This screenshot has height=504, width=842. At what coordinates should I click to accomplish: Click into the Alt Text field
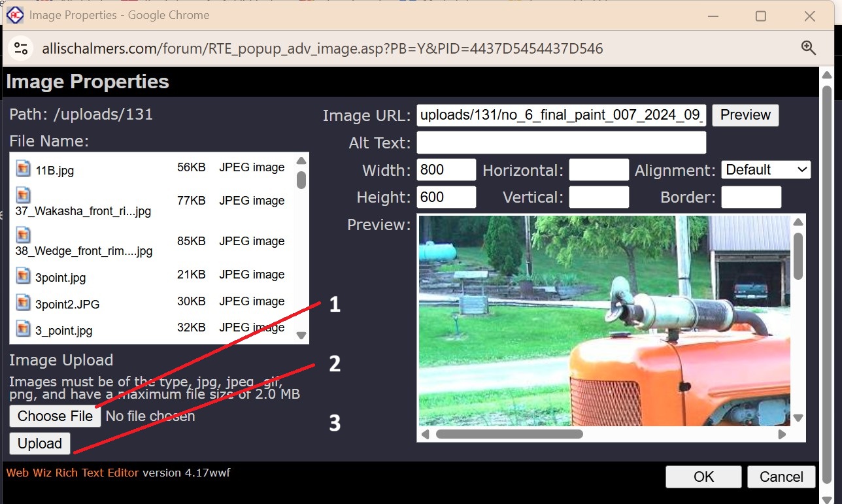(561, 143)
